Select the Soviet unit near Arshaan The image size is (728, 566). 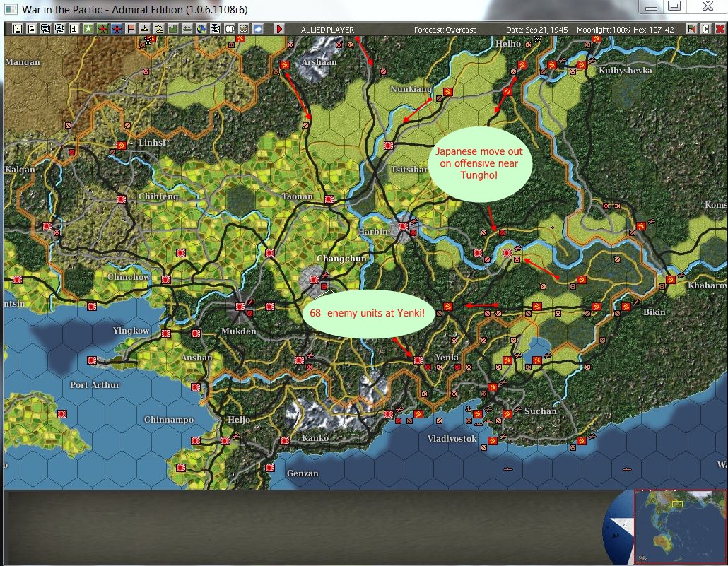pyautogui.click(x=285, y=65)
